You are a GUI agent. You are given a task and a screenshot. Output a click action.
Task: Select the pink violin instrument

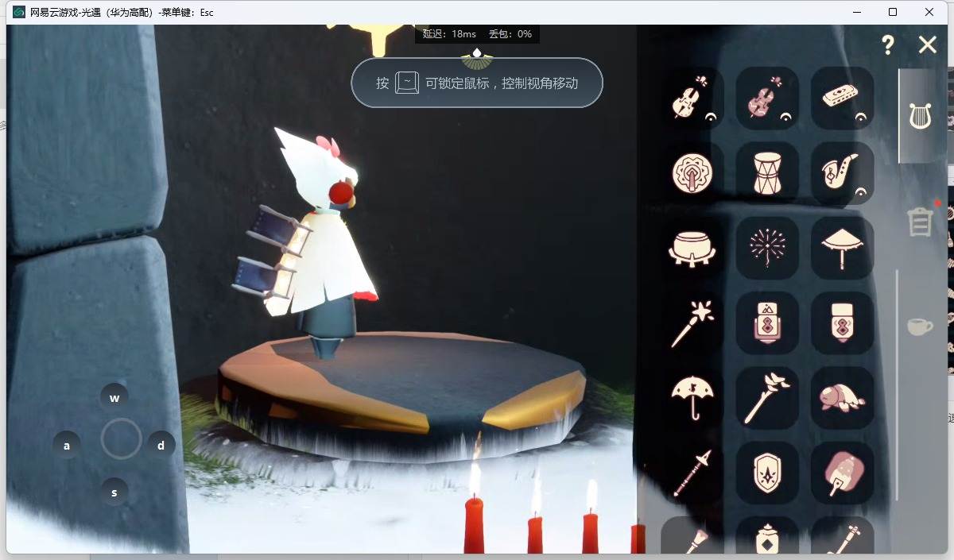766,98
